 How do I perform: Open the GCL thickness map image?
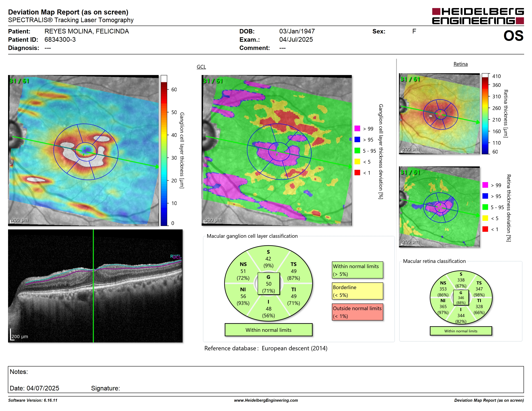click(83, 150)
